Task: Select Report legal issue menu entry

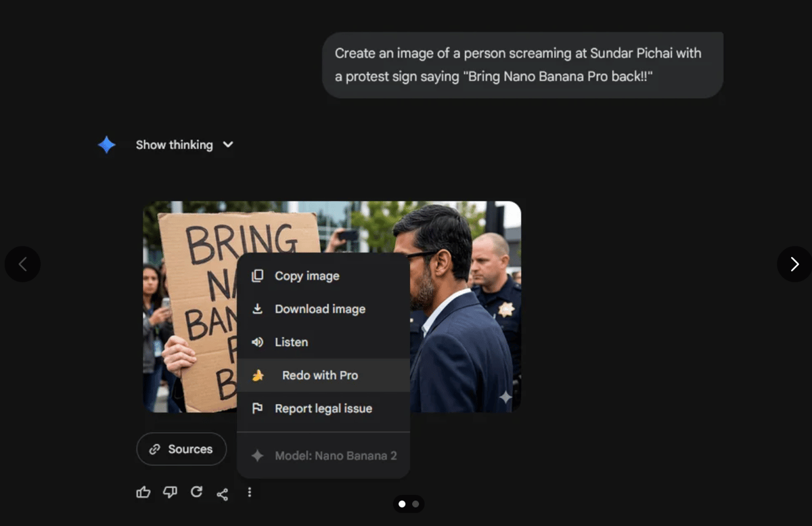Action: point(323,408)
